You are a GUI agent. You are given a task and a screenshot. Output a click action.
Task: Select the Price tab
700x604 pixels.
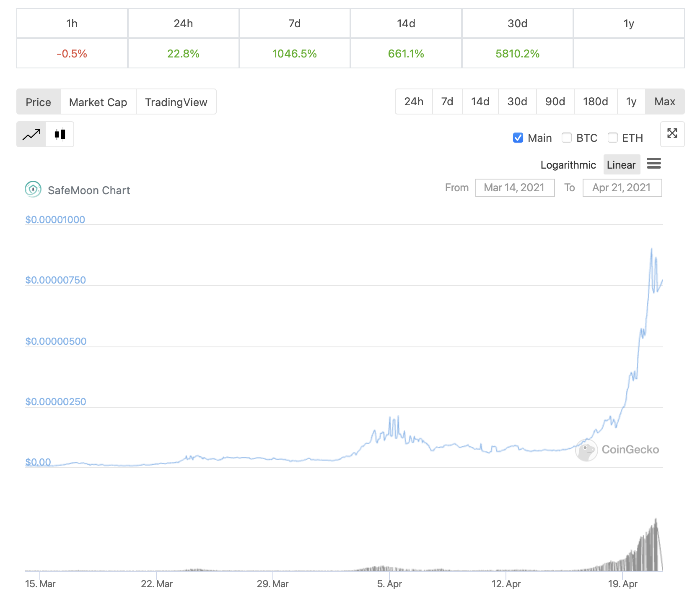coord(39,102)
